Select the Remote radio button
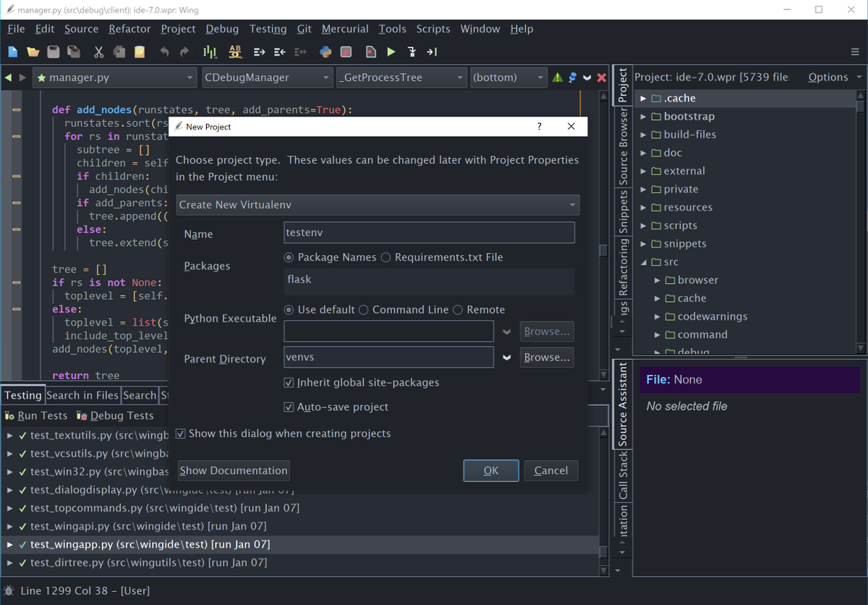 (x=458, y=310)
